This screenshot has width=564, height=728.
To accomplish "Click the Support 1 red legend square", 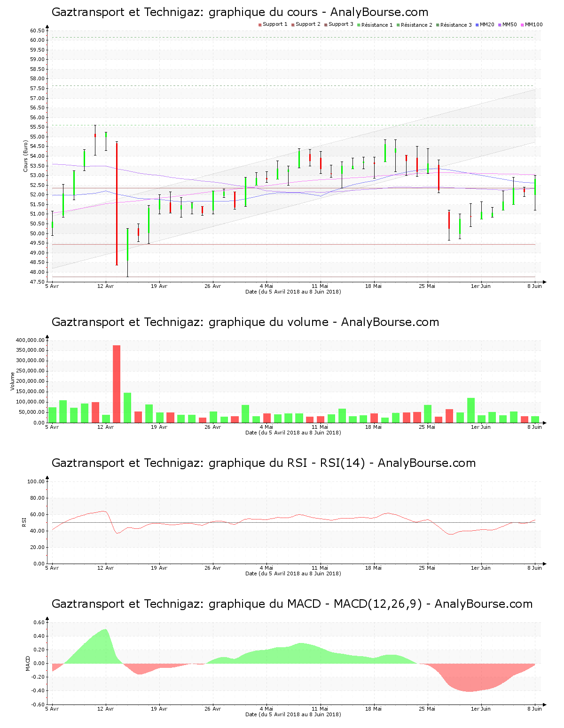I will (x=260, y=24).
